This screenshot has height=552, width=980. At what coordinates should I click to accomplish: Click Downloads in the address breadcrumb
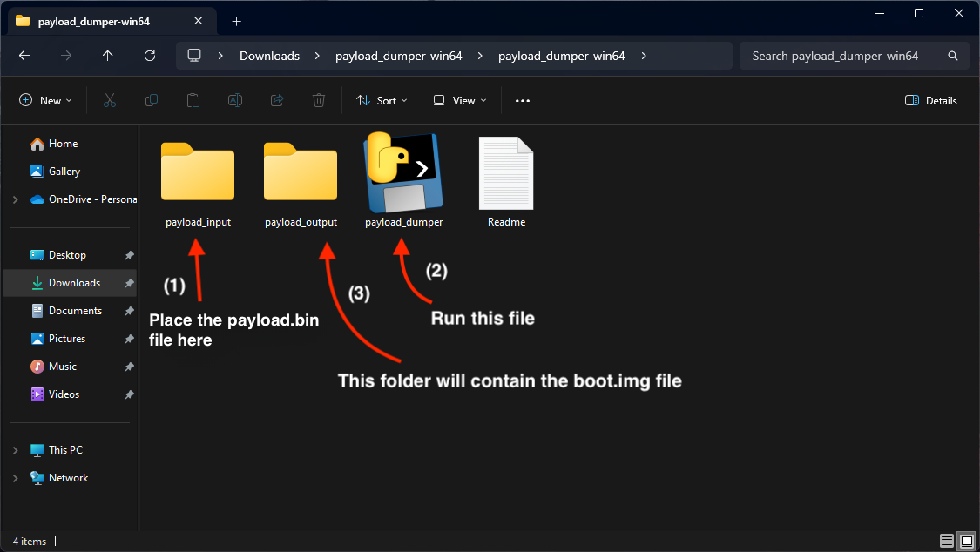coord(269,56)
